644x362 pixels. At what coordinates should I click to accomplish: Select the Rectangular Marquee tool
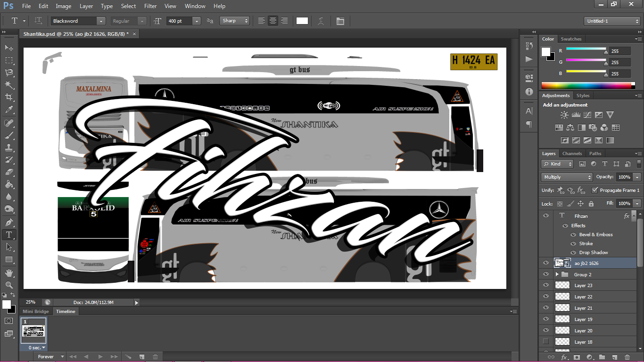point(9,60)
